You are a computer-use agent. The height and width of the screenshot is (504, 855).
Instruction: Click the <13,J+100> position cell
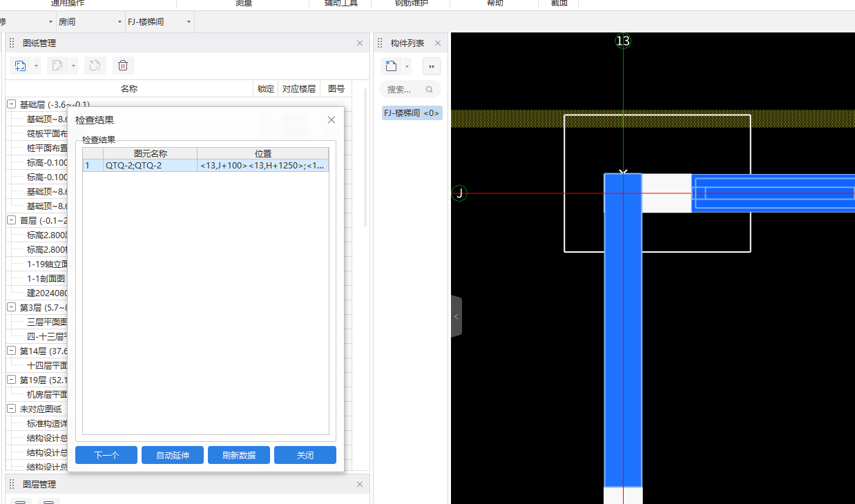point(263,166)
